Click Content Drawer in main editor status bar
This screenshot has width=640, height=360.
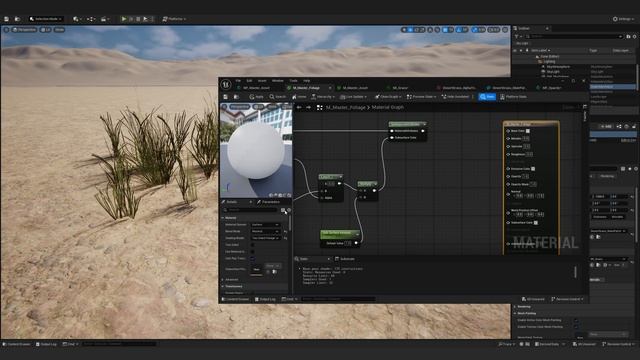tap(16, 344)
